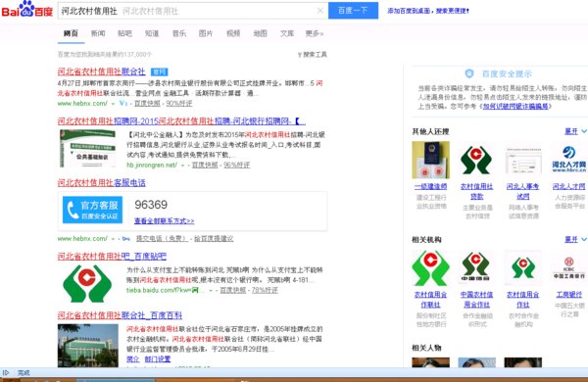Open 百度快照 of first result

tap(147, 104)
